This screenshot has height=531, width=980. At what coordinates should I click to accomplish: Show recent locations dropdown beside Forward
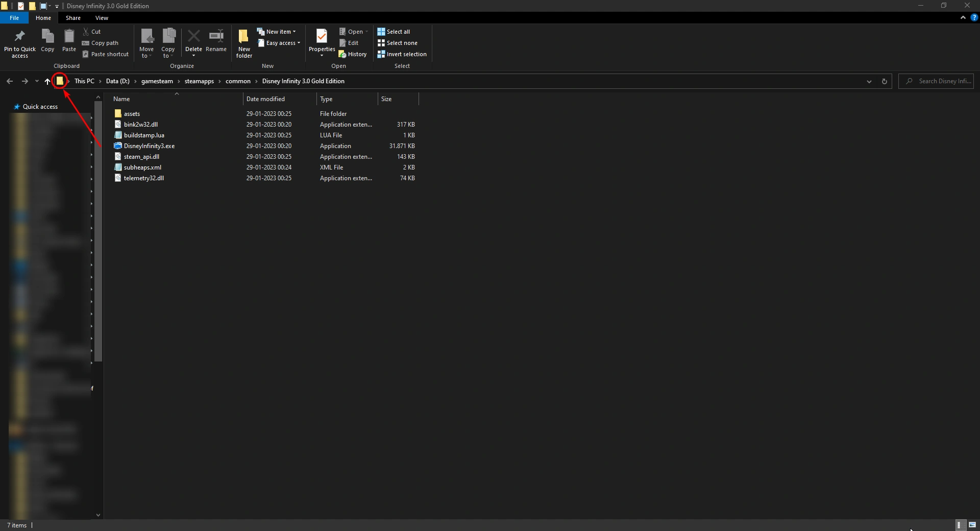(x=37, y=81)
